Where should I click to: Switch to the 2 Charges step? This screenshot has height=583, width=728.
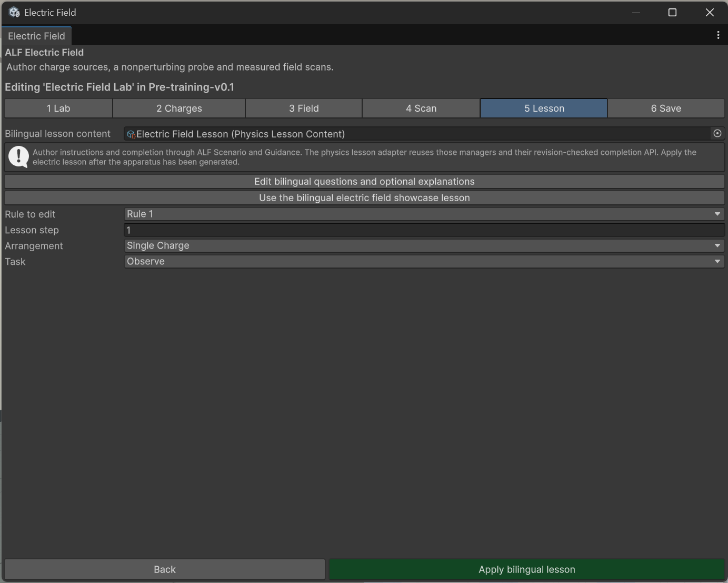click(x=179, y=108)
